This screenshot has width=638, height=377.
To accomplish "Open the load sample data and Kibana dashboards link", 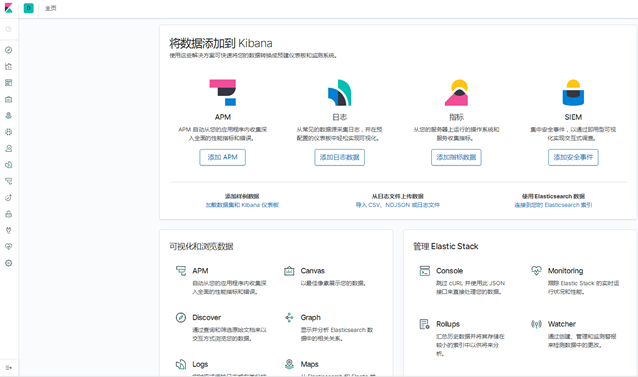I will (242, 205).
